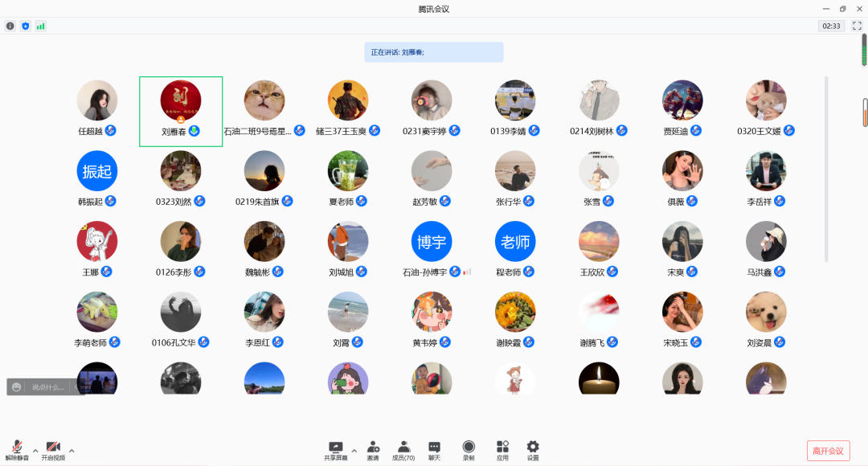Expand the video options arrow beside 开启视频

tap(72, 450)
